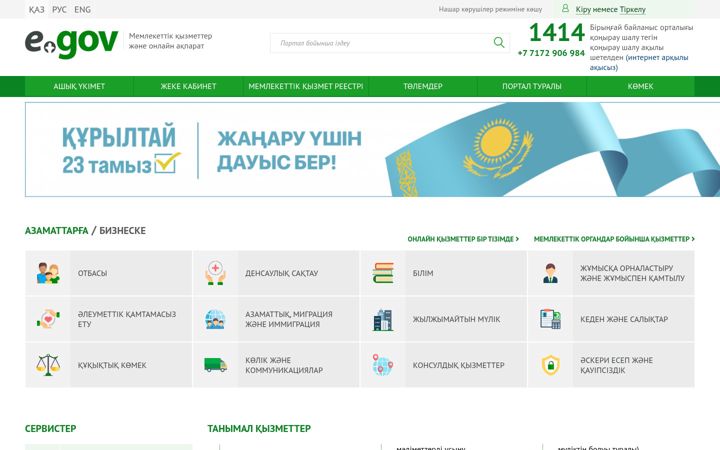
Task: Click the 1414 contact number
Action: coord(557,33)
